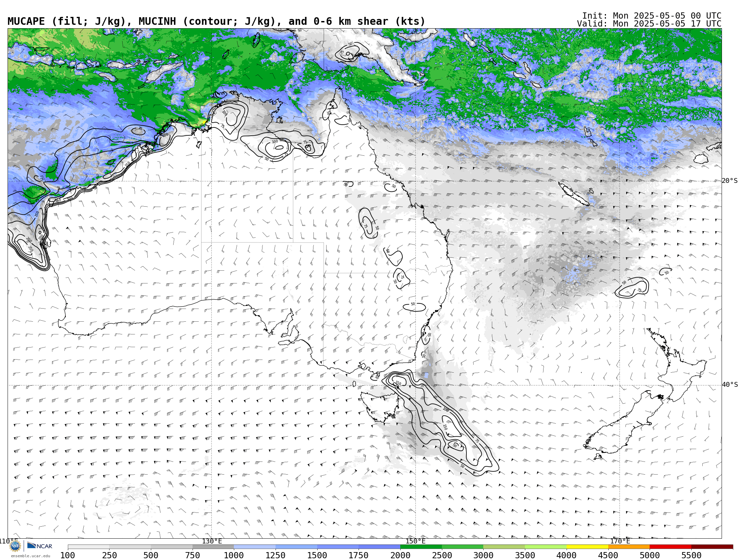
Task: Click the 170°E longitude label
Action: pyautogui.click(x=620, y=541)
